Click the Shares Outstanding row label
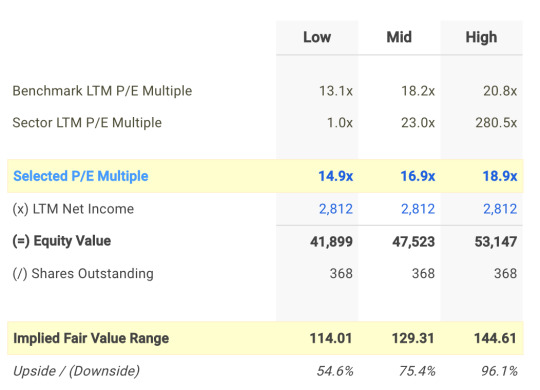The width and height of the screenshot is (540, 390). pos(83,274)
